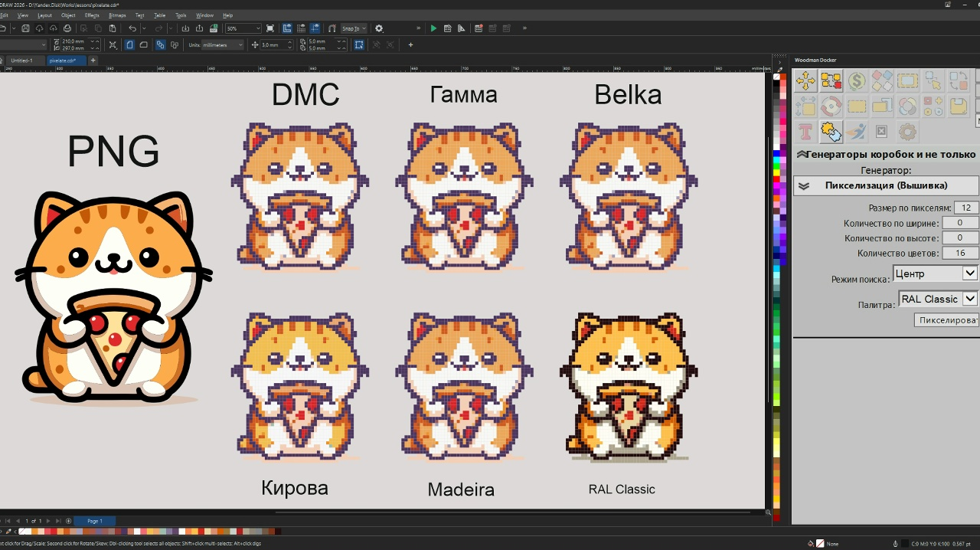Switch to the Untitled-1 document tab

[21, 60]
